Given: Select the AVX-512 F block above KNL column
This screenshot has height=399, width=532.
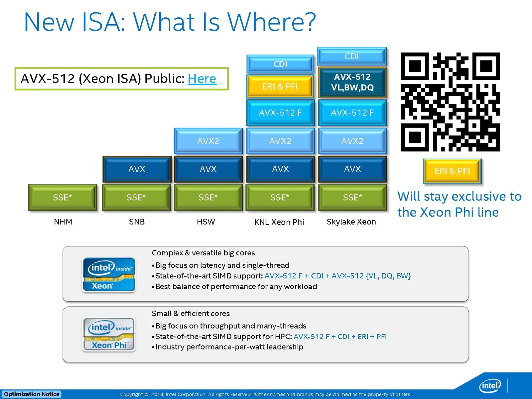Looking at the screenshot, I should [280, 113].
